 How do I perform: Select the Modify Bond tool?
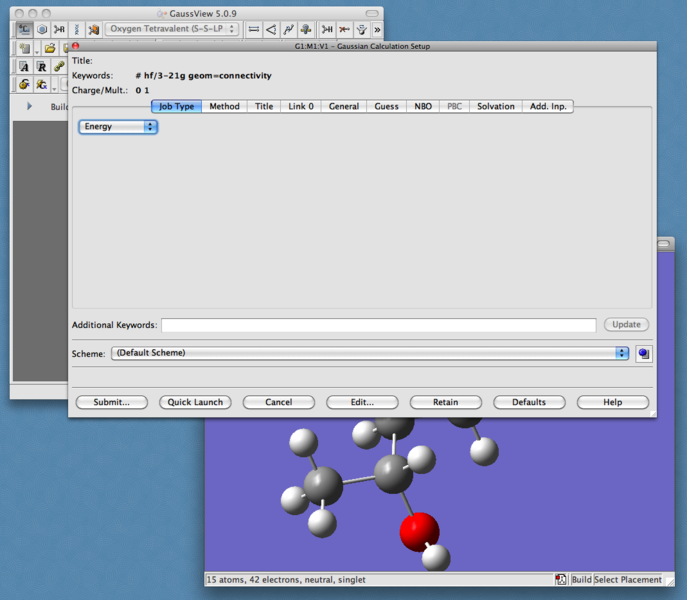pos(254,29)
